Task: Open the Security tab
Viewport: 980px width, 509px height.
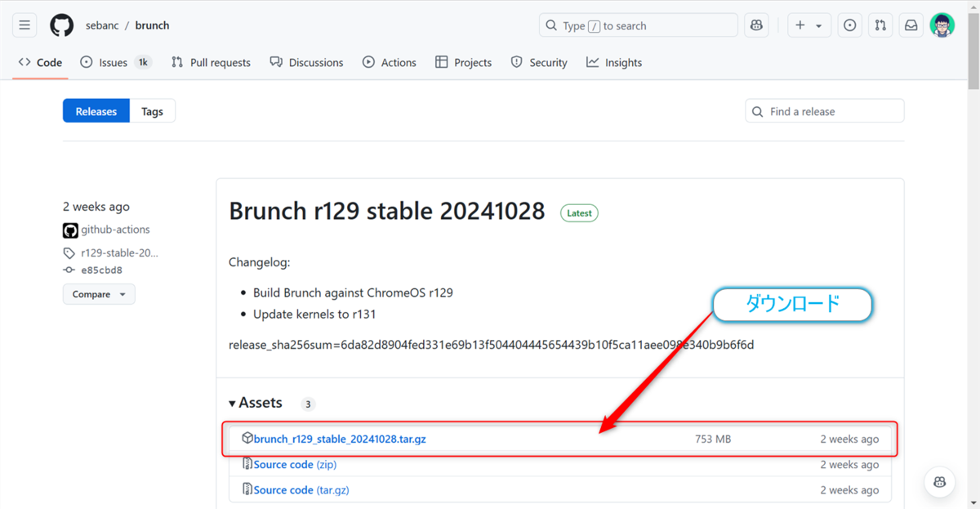Action: click(x=538, y=62)
